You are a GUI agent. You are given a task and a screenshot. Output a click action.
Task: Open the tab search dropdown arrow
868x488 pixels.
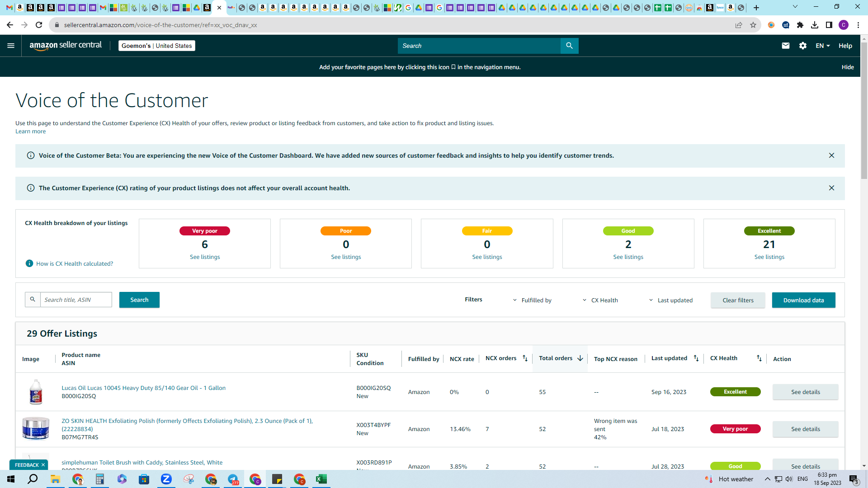[x=795, y=7]
